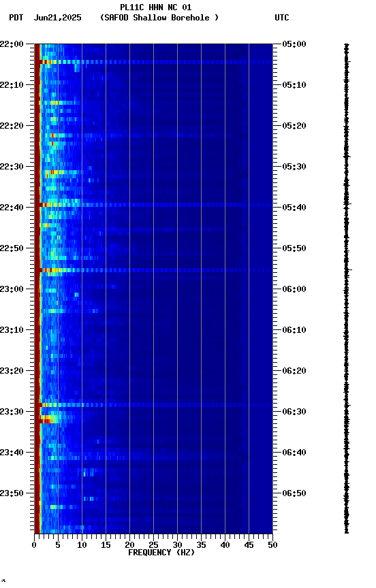Click the date 'Jun21,2025'

coord(58,18)
